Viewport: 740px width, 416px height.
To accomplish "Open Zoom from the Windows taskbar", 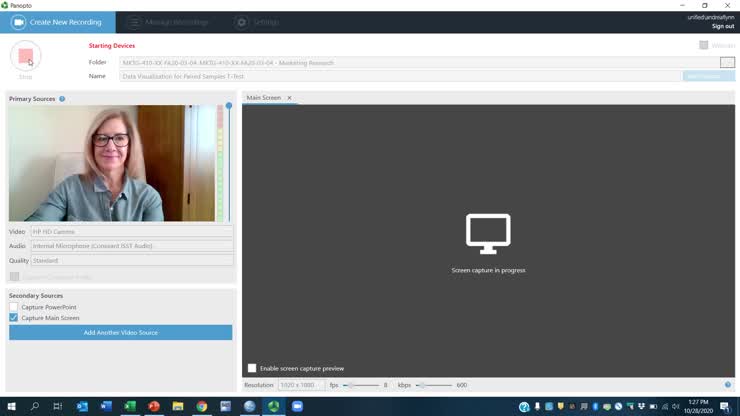I will pos(297,407).
